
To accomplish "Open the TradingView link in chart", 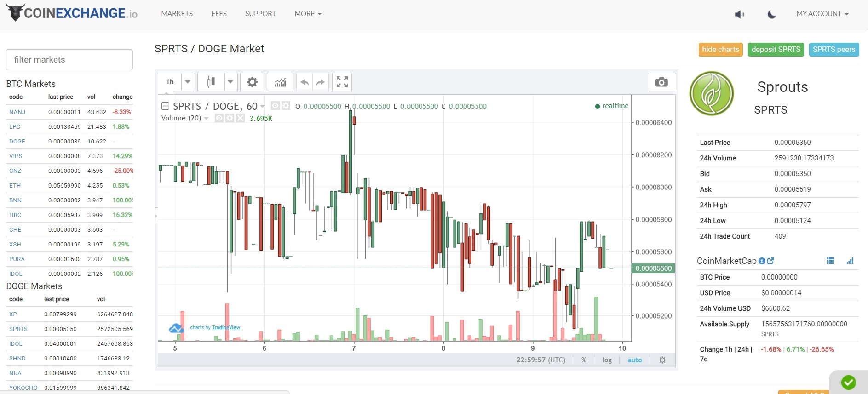I will (x=226, y=327).
